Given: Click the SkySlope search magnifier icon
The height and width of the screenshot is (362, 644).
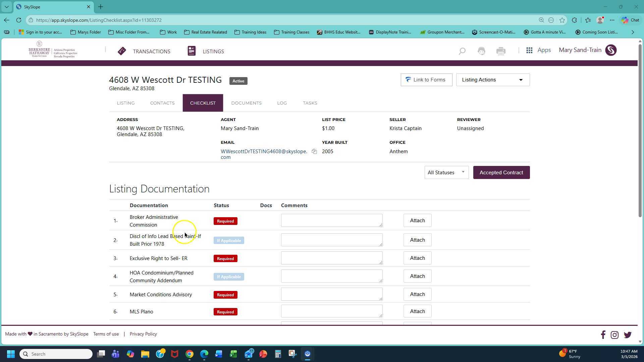Looking at the screenshot, I should pyautogui.click(x=462, y=51).
